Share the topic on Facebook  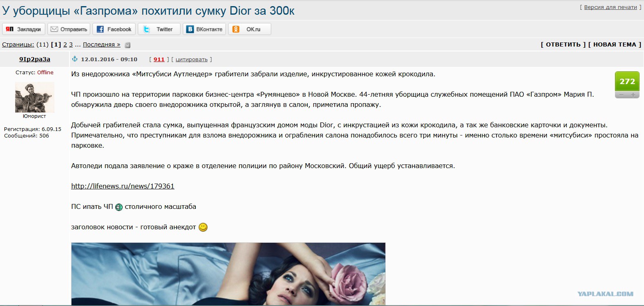click(114, 29)
